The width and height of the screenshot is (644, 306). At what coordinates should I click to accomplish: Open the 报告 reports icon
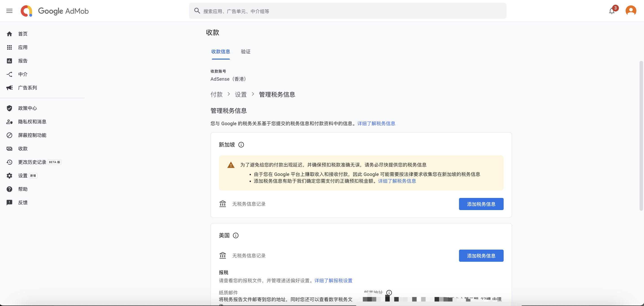(x=9, y=61)
